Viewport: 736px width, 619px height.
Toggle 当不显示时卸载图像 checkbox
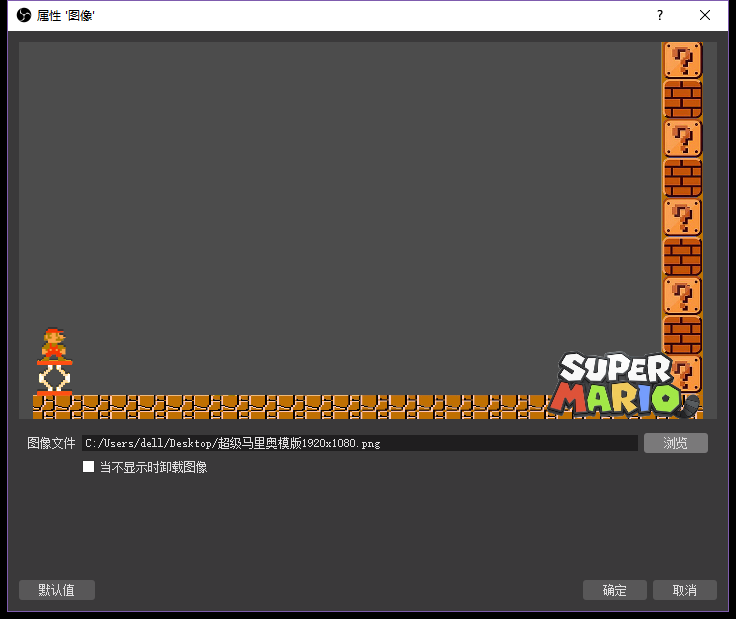[88, 467]
